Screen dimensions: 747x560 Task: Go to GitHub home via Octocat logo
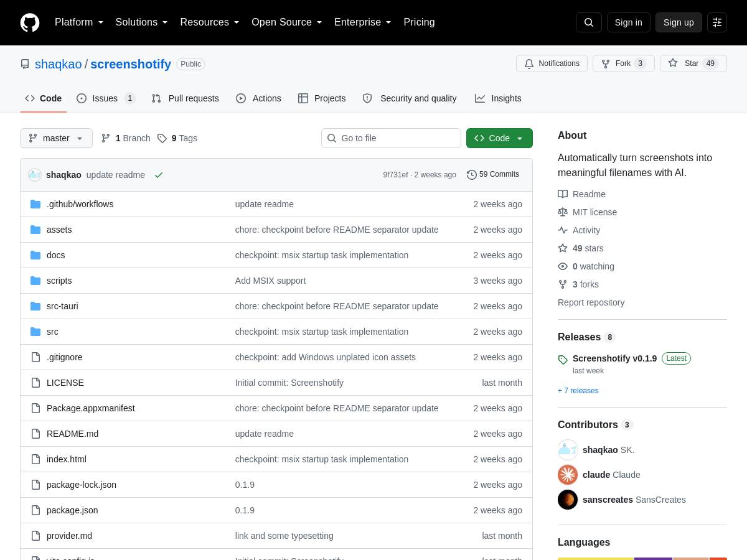[x=30, y=22]
